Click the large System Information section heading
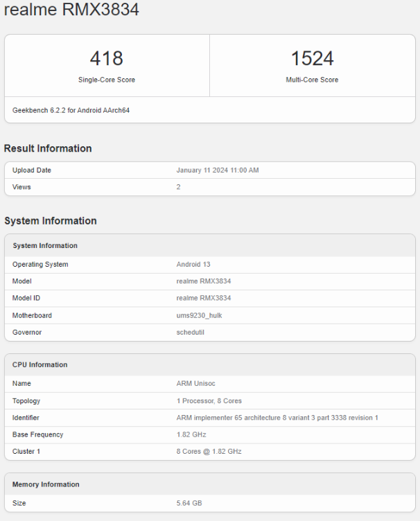Image resolution: width=420 pixels, height=521 pixels. tap(51, 220)
